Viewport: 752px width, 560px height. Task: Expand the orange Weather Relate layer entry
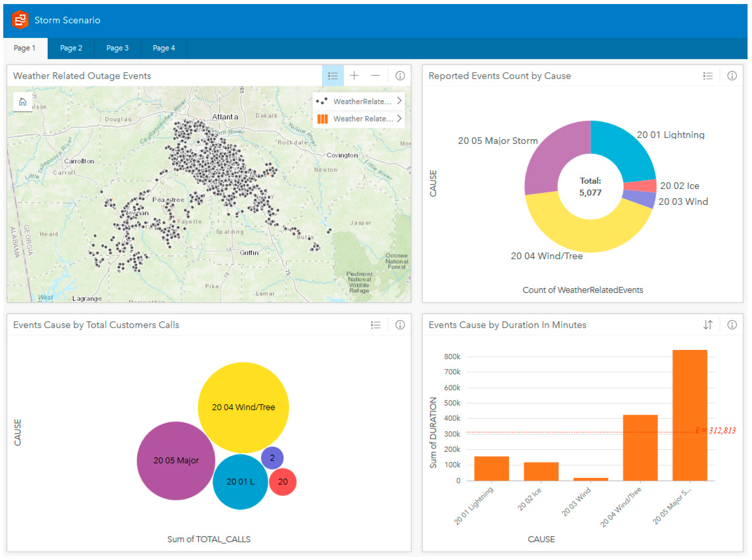pyautogui.click(x=399, y=118)
